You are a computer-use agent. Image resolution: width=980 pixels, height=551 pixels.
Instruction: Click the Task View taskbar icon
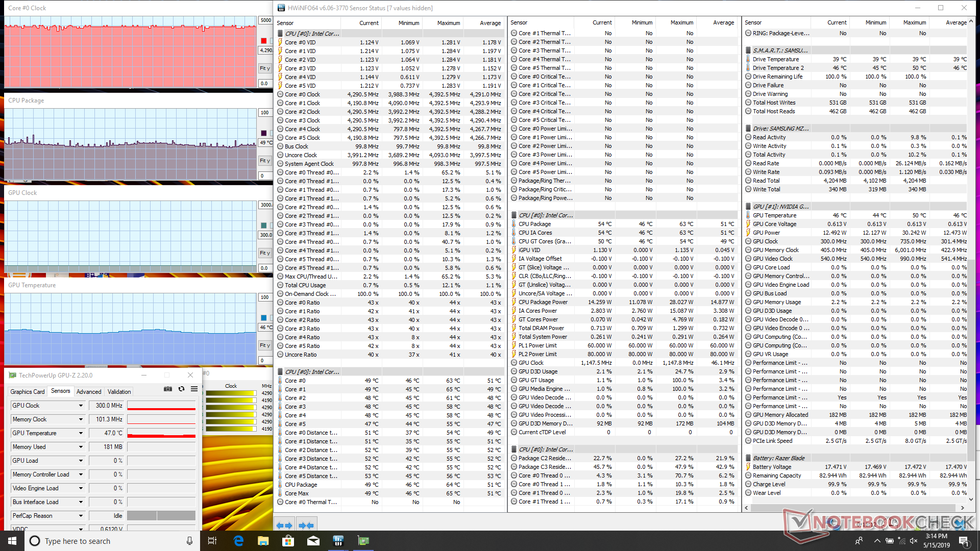coord(212,541)
